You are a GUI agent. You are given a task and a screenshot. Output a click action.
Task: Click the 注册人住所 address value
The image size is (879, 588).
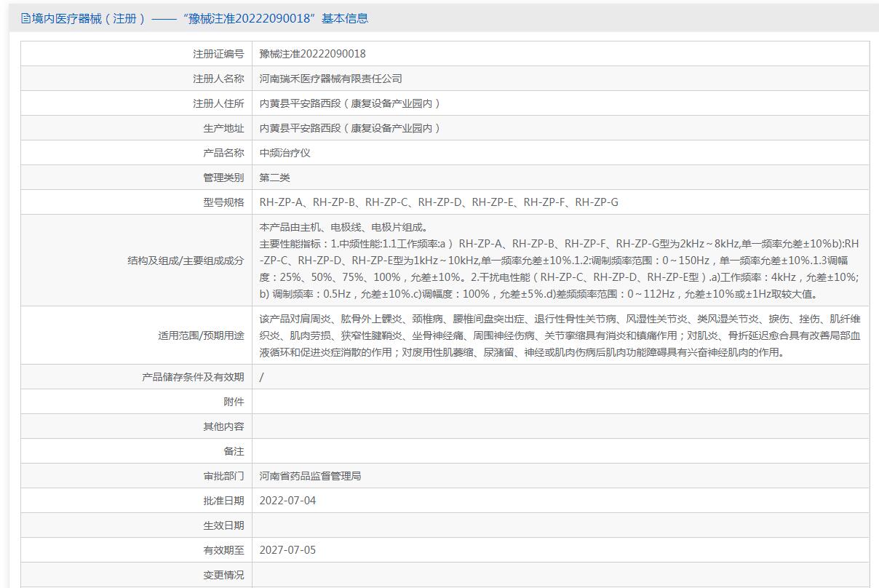click(350, 103)
